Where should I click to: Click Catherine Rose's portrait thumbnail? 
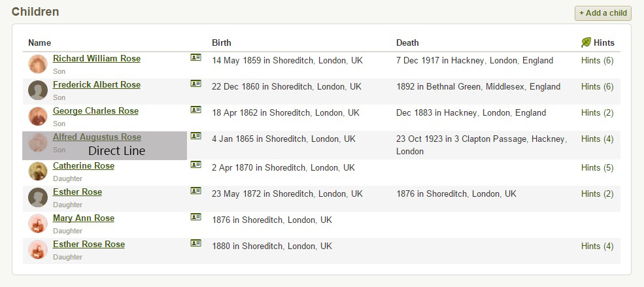(x=38, y=171)
